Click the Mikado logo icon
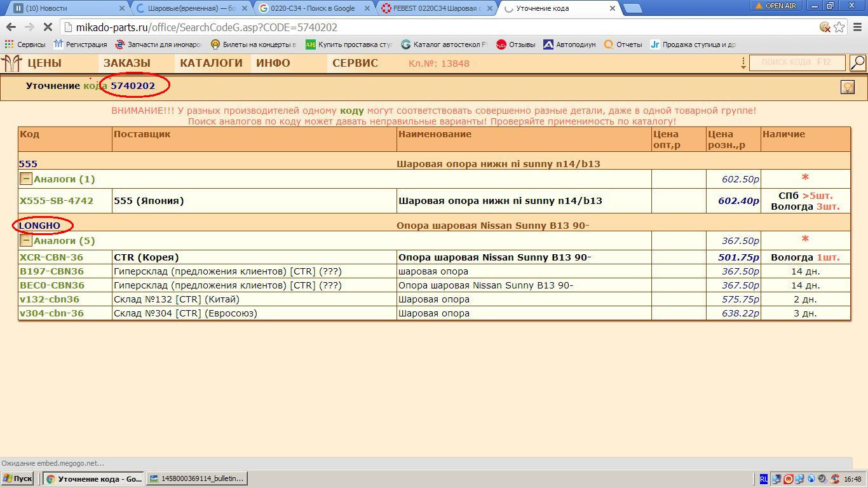Viewport: 868px width, 488px height. point(11,63)
